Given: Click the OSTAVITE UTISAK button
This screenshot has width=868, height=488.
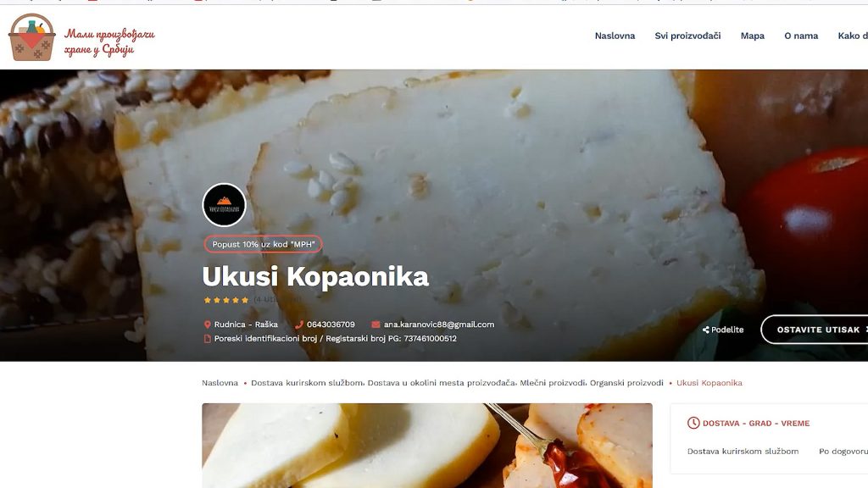Looking at the screenshot, I should coord(815,330).
